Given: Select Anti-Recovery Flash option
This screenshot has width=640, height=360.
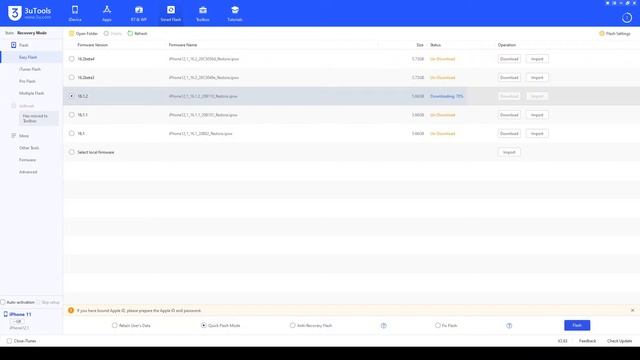Looking at the screenshot, I should tap(292, 325).
